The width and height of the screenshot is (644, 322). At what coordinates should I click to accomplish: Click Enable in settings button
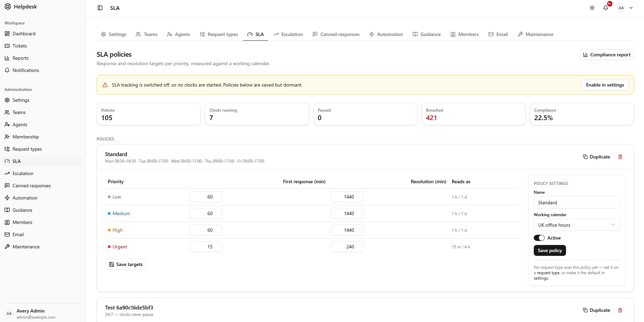[x=605, y=85]
